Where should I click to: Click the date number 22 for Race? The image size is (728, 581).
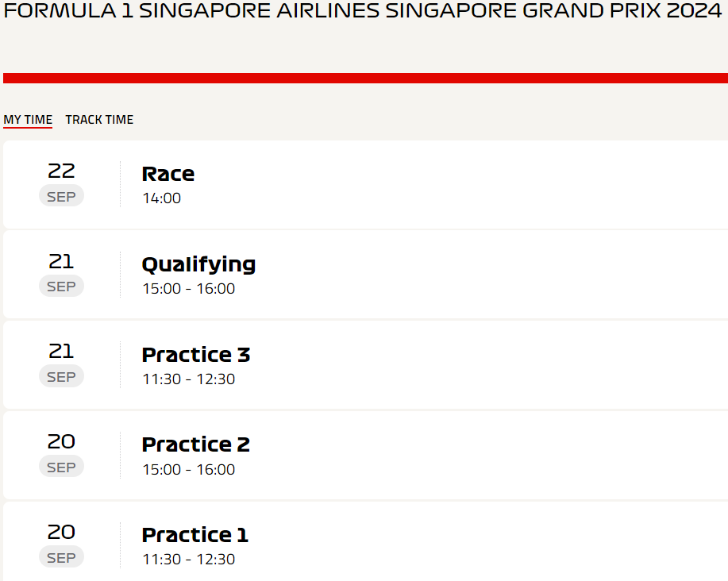(x=61, y=171)
